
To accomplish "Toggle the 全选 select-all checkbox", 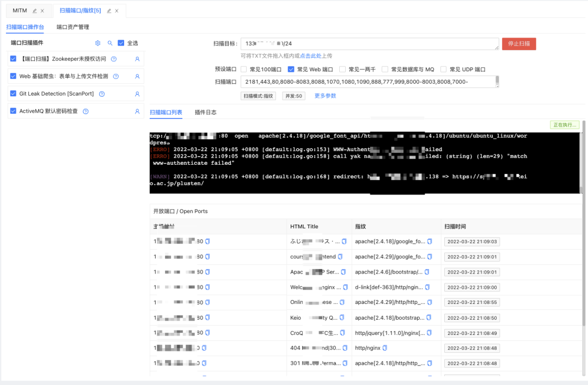I will pyautogui.click(x=121, y=43).
